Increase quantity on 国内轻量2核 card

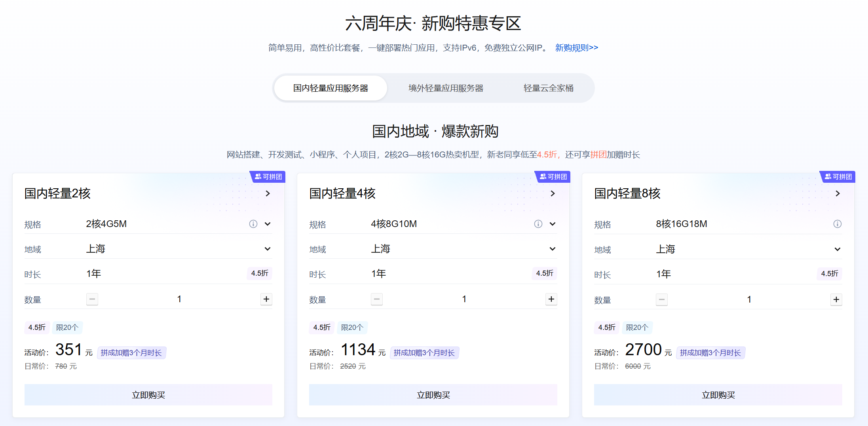click(266, 299)
